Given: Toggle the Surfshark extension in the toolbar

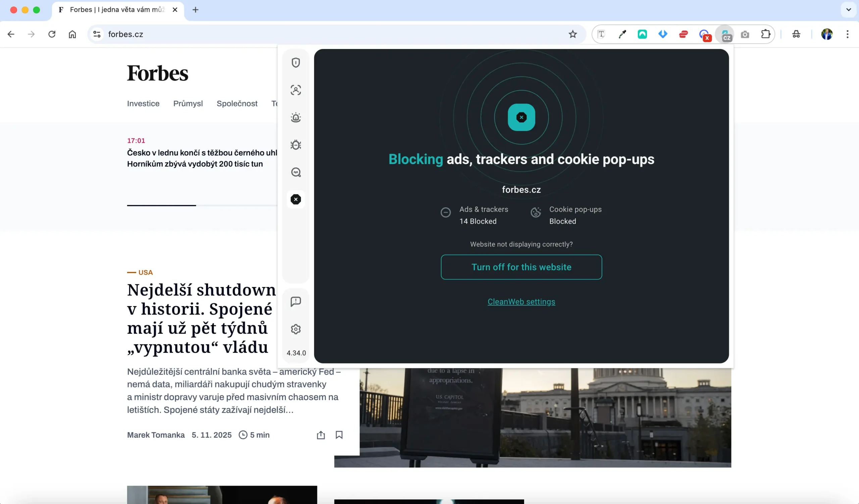Looking at the screenshot, I should tap(725, 34).
